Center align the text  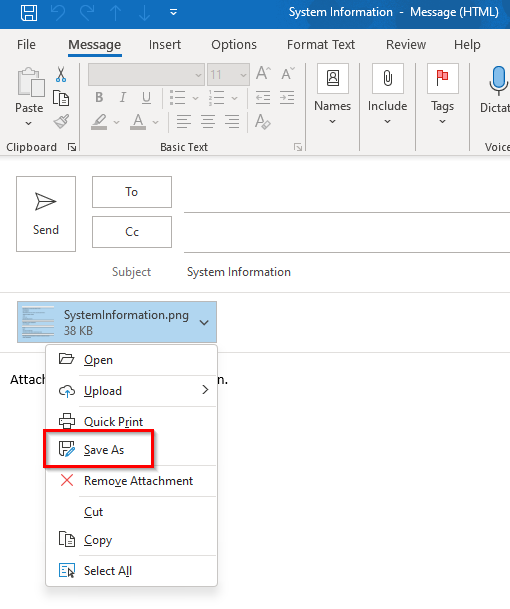click(x=208, y=122)
